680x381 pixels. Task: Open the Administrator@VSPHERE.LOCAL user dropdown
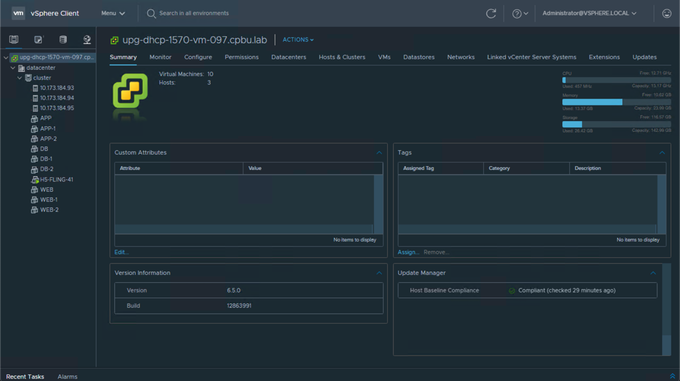(589, 13)
